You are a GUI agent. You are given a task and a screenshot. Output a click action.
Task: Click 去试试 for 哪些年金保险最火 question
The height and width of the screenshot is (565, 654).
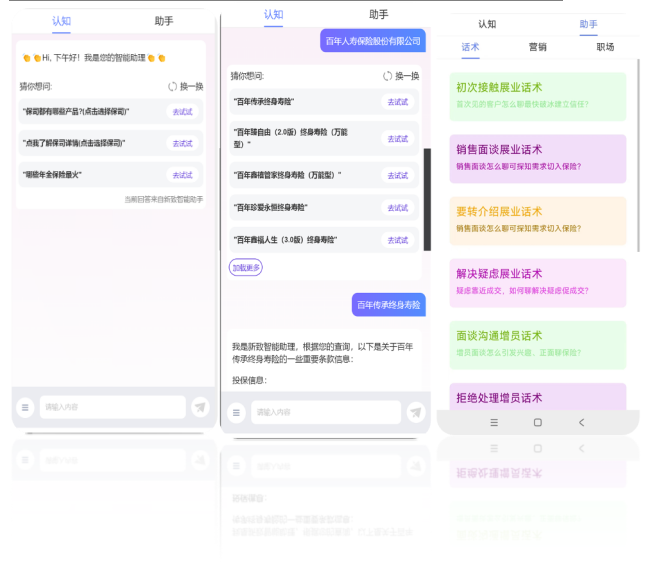tap(183, 175)
